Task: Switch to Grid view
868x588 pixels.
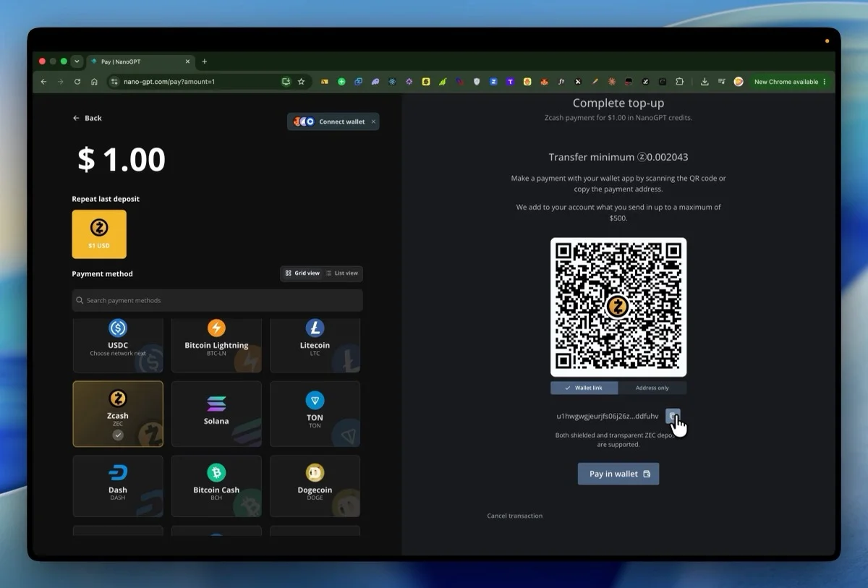Action: [302, 273]
